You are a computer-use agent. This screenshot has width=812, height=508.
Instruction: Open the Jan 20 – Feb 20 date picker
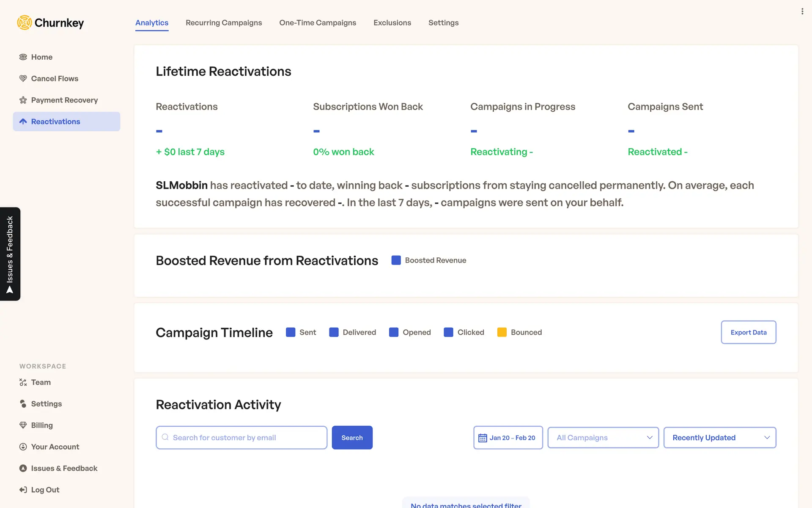(x=508, y=438)
